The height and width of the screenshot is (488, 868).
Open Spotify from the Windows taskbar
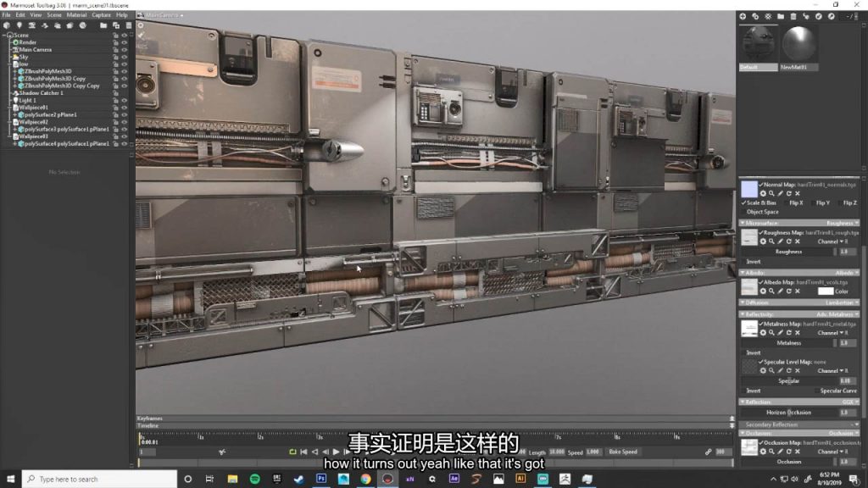tap(255, 479)
